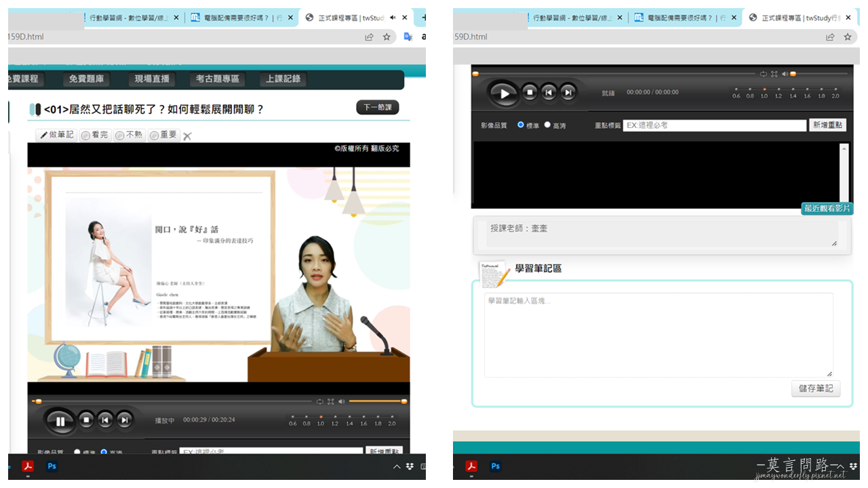
Task: Click stop button in right window player
Action: [530, 92]
